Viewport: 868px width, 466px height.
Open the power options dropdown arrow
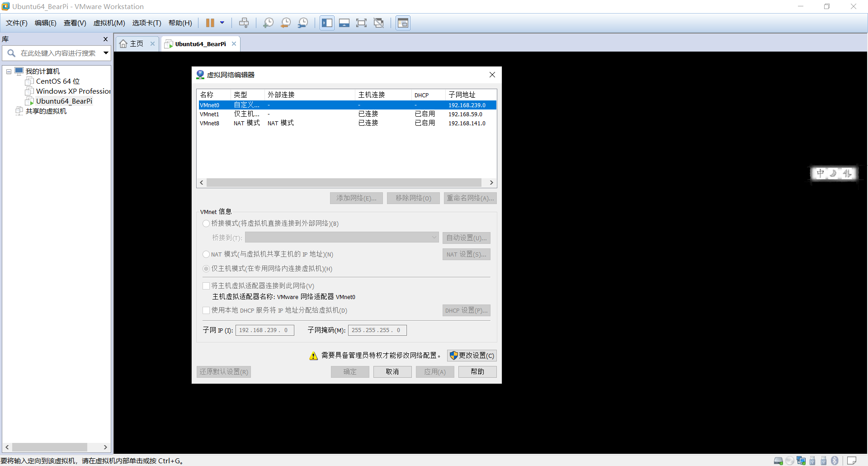(x=222, y=23)
